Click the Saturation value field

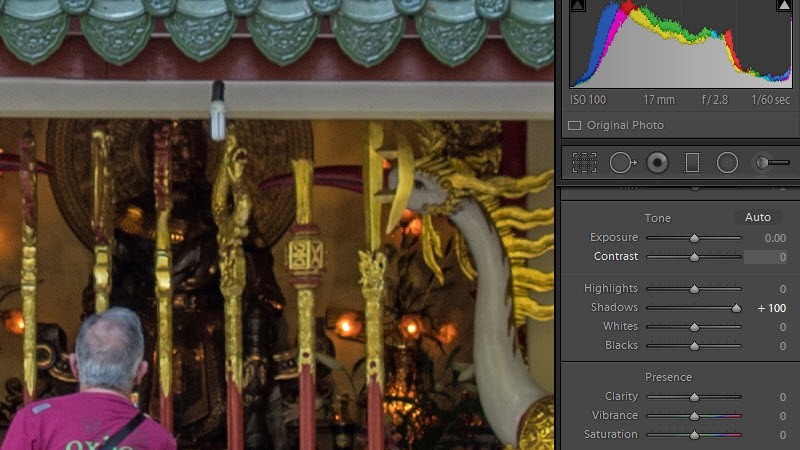tap(783, 435)
